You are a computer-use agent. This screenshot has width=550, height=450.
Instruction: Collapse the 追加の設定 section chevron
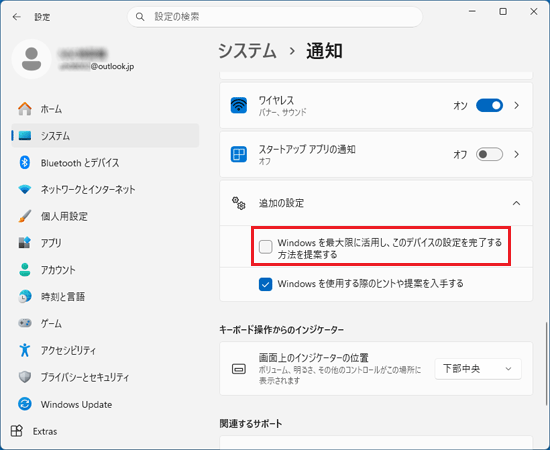(516, 203)
